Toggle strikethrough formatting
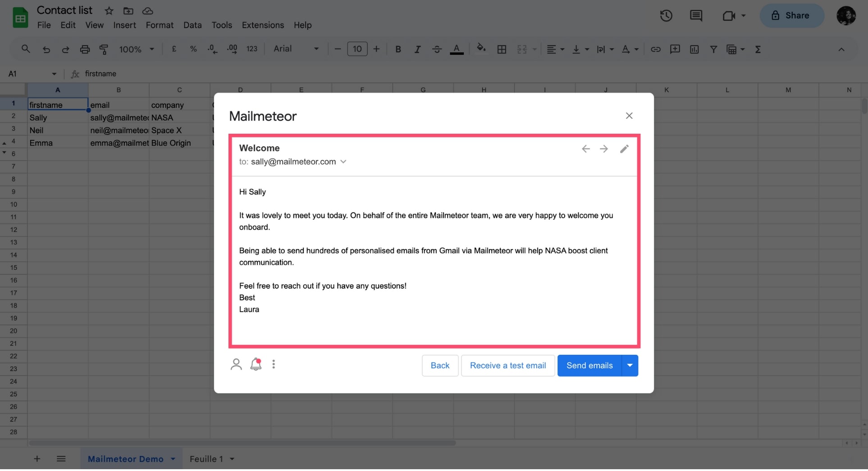This screenshot has height=471, width=868. pyautogui.click(x=437, y=49)
